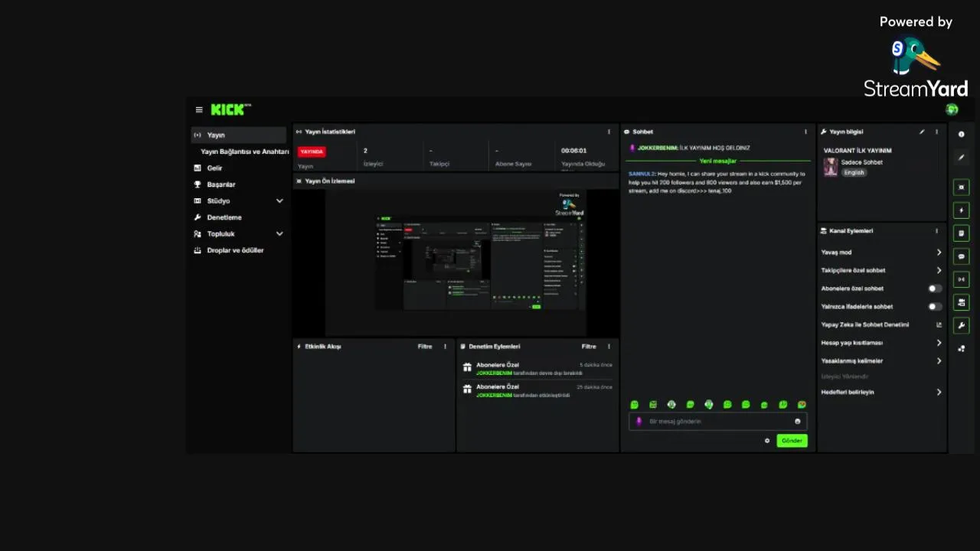Click the KICK logo
980x551 pixels.
pos(230,109)
